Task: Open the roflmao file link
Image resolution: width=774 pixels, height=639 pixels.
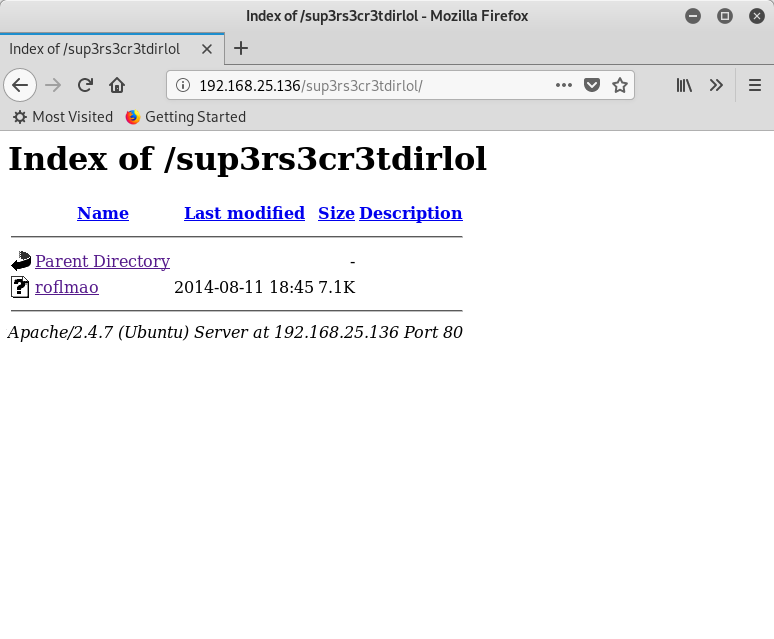Action: pos(67,288)
